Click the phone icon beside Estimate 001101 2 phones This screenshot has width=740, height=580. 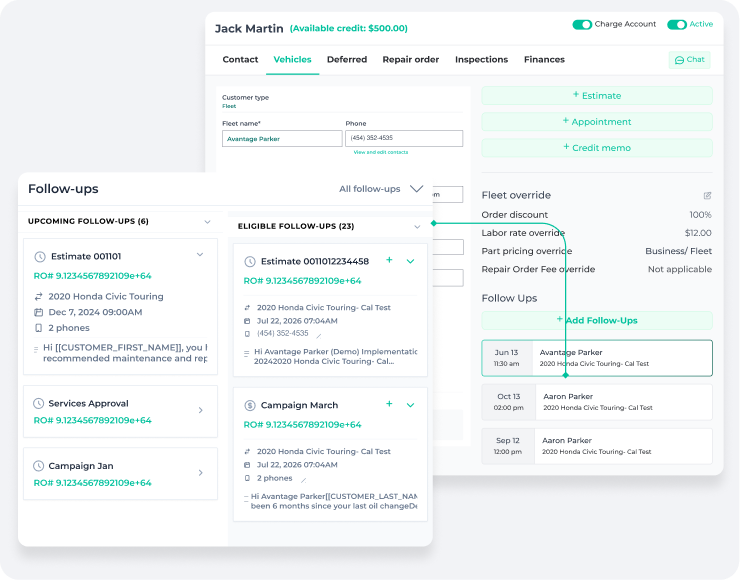[39, 328]
